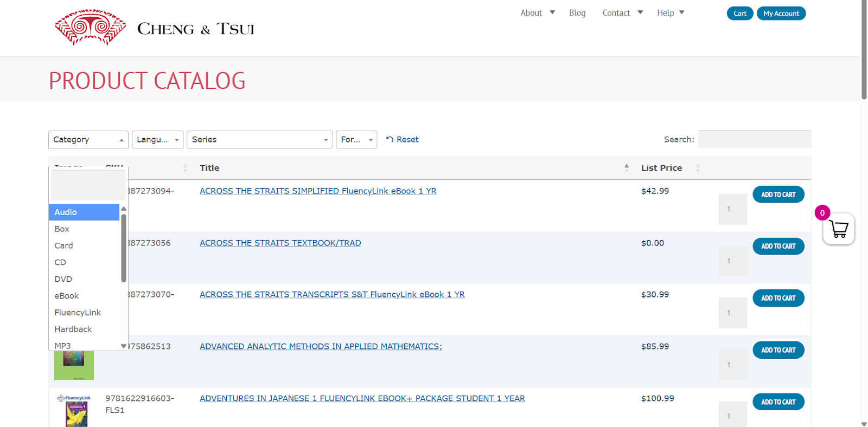The width and height of the screenshot is (868, 427).
Task: Add Adventures in Japanese 1 to cart
Action: tap(778, 402)
